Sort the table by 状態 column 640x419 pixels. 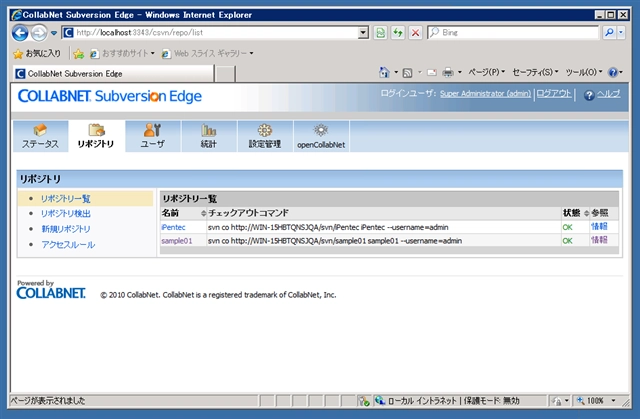576,213
